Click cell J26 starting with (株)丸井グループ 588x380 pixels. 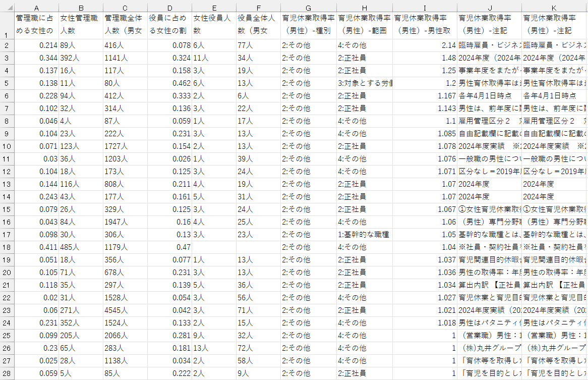[489, 348]
